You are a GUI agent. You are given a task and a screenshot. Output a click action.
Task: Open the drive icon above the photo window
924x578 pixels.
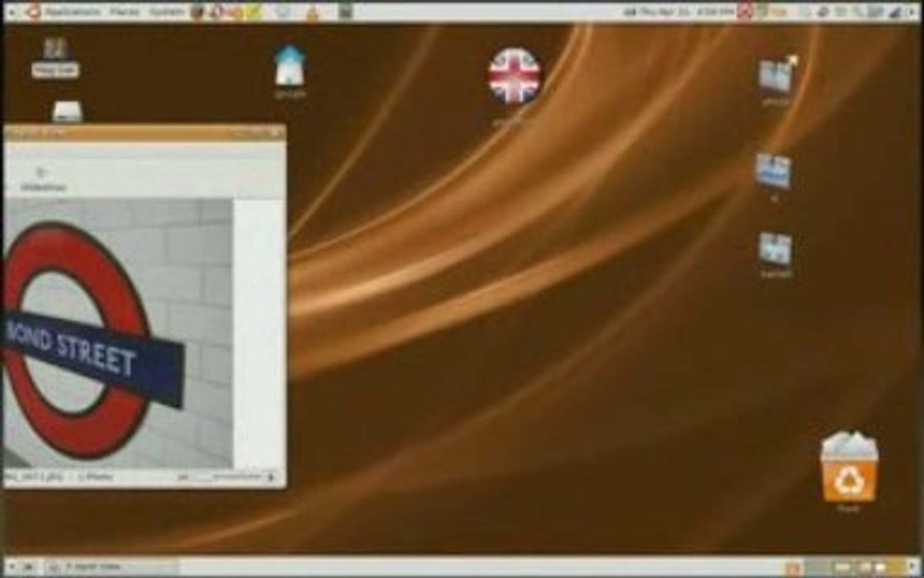[67, 112]
